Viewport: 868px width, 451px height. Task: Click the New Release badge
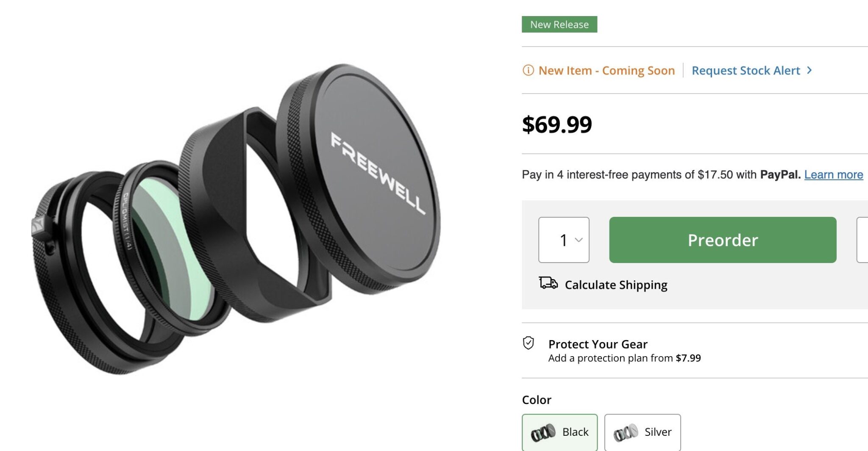(x=559, y=24)
